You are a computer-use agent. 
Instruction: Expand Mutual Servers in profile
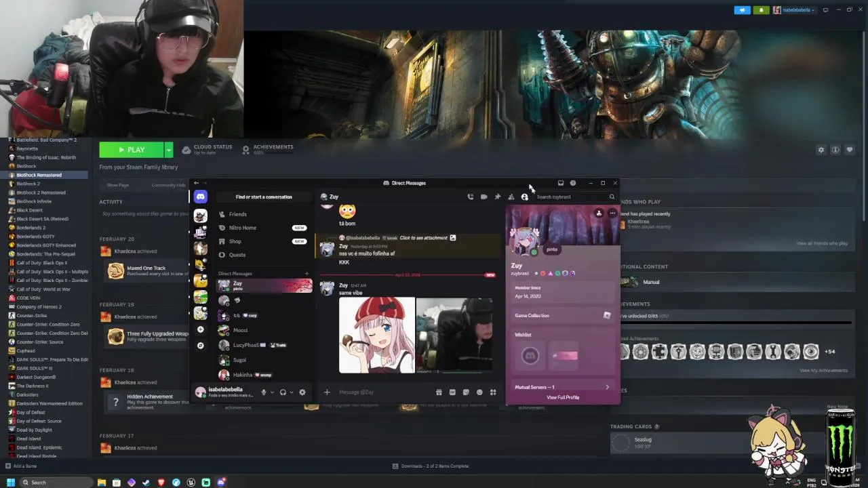pos(562,387)
